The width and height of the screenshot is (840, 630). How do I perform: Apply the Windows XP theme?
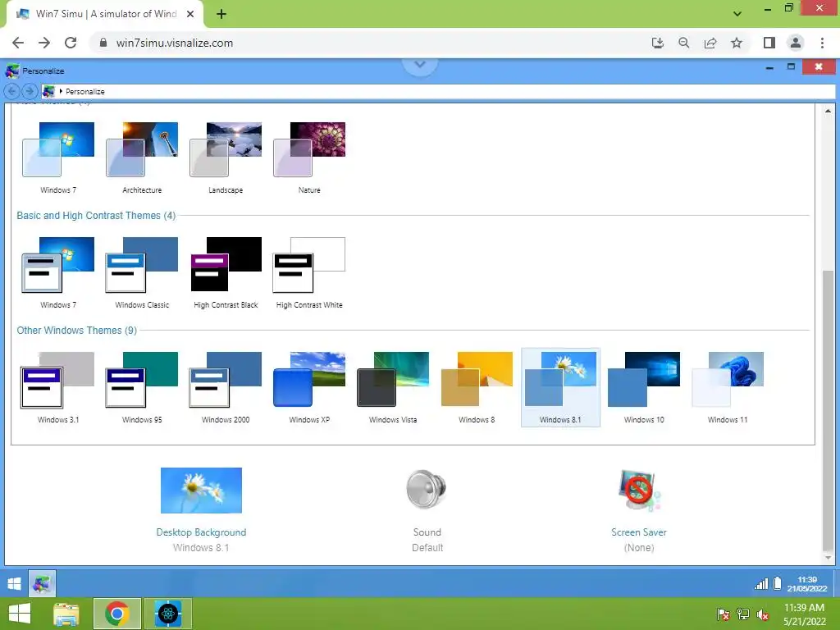click(x=309, y=387)
